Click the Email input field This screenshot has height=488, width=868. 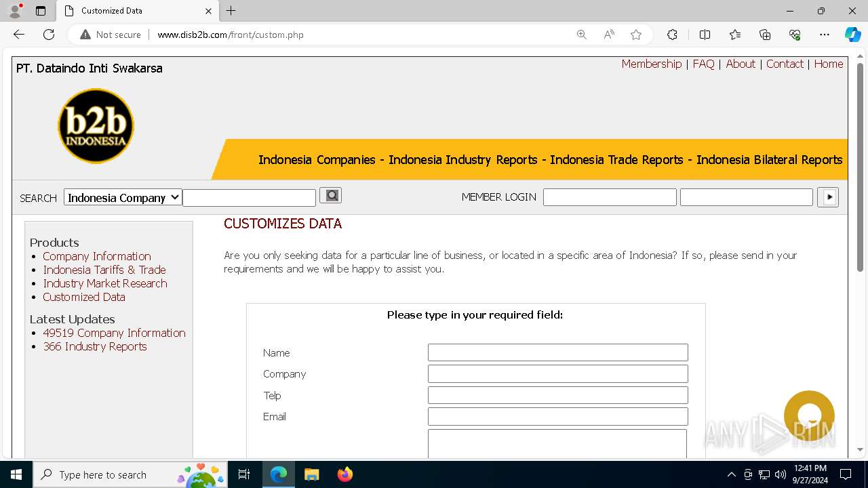coord(558,416)
